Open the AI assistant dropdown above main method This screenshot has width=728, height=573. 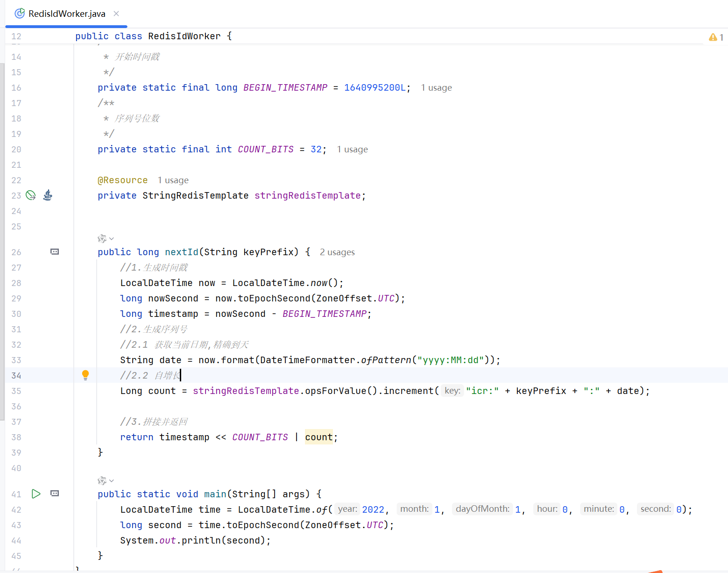point(106,480)
